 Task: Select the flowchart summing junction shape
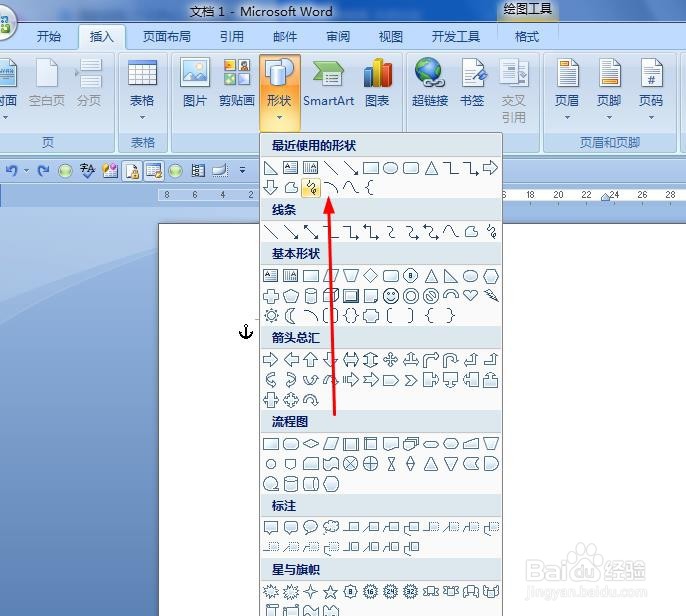click(350, 464)
